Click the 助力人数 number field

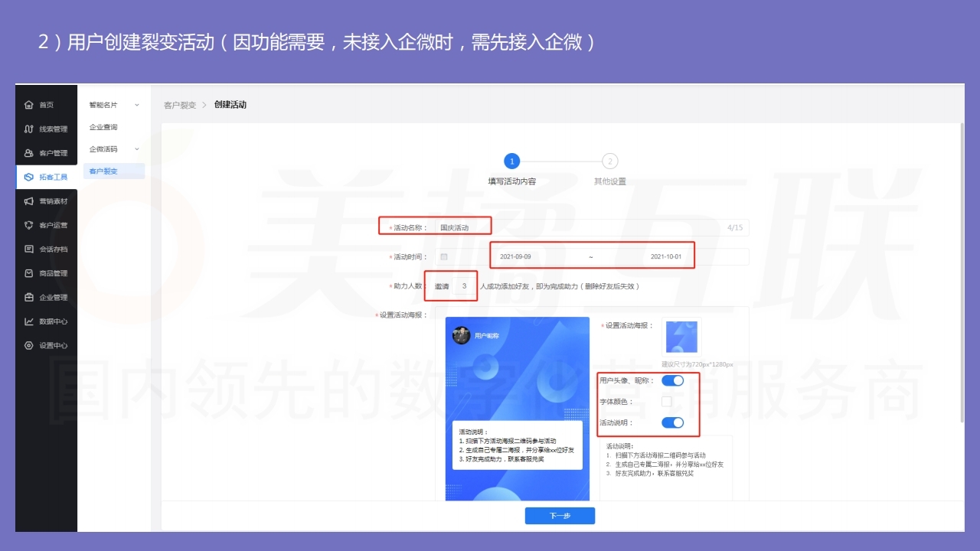click(x=464, y=286)
